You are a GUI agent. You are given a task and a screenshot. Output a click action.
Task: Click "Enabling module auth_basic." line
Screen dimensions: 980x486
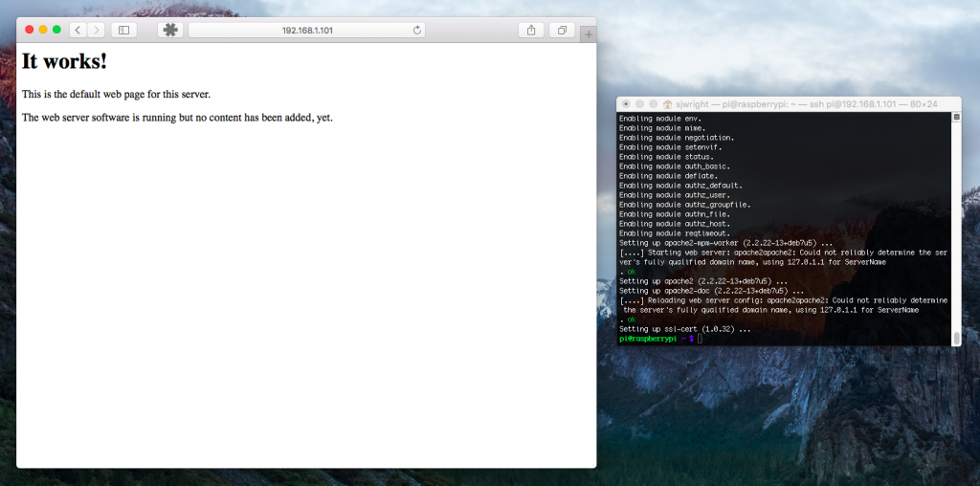pos(675,166)
